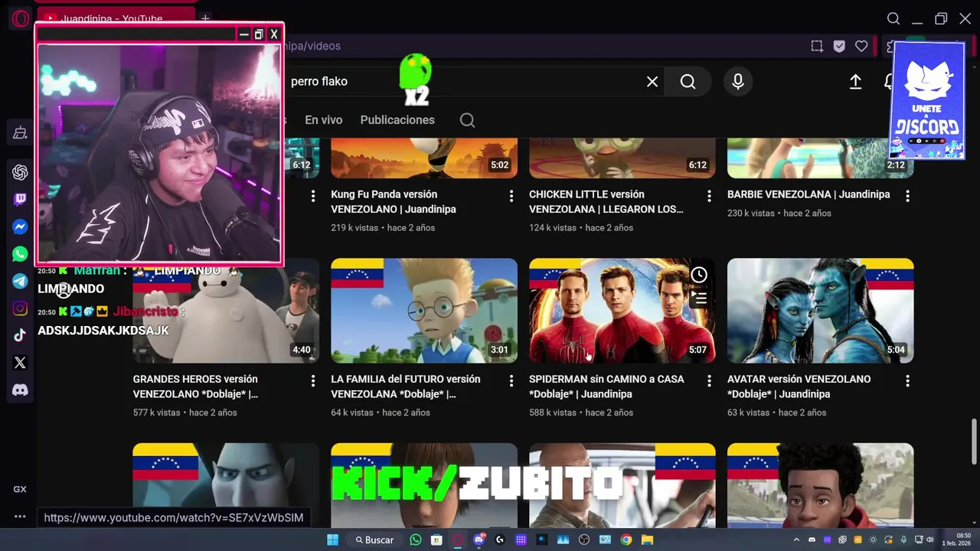
Task: Submit the YouTube search with magnifier button
Action: pyautogui.click(x=688, y=81)
